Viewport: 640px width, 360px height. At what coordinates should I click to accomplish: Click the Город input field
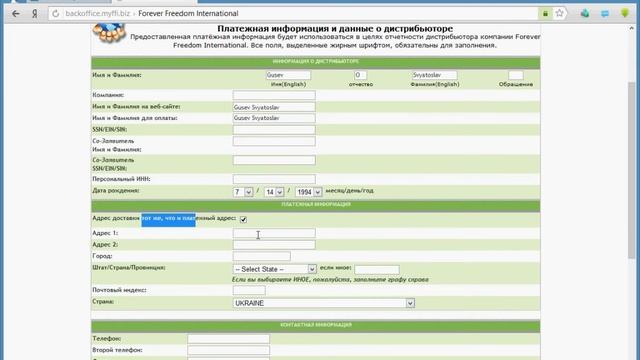(x=262, y=256)
